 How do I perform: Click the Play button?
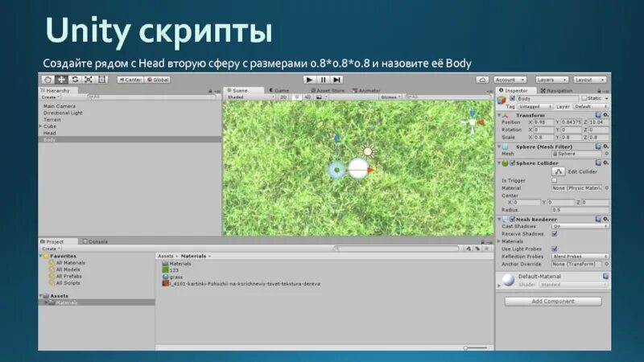point(310,80)
